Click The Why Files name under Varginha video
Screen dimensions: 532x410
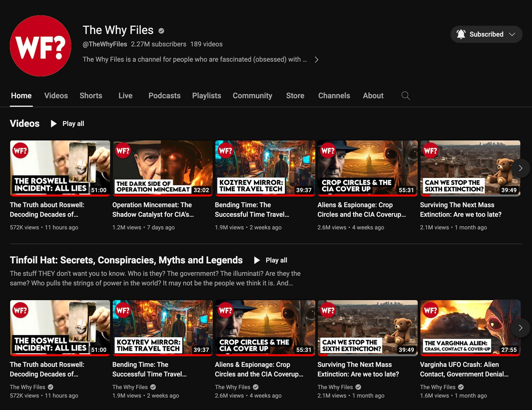(x=437, y=387)
